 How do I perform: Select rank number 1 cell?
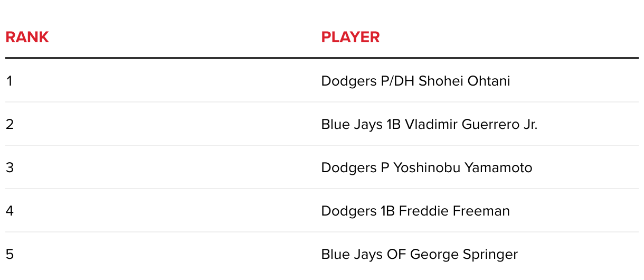pos(9,81)
